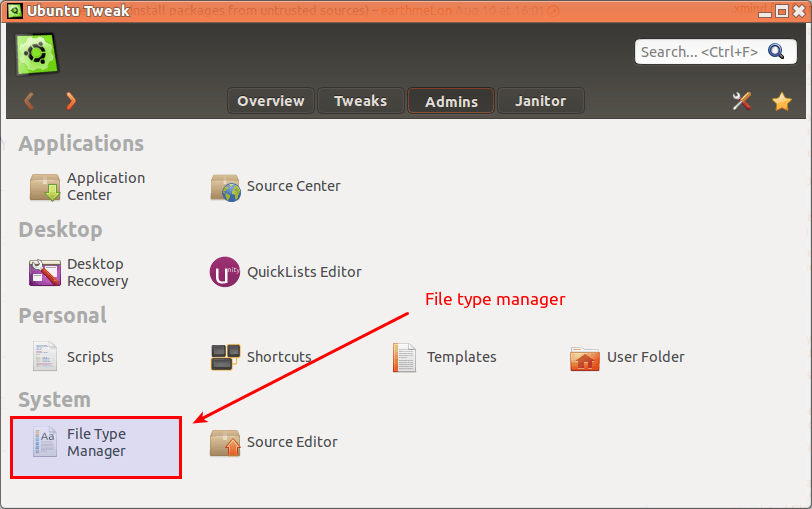Viewport: 812px width, 509px height.
Task: Open the Scripts document icon
Action: [46, 357]
